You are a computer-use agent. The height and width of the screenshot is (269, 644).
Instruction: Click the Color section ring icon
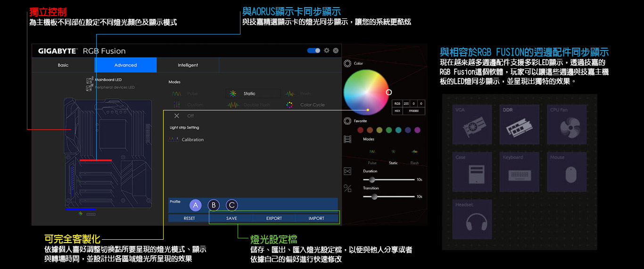[347, 63]
